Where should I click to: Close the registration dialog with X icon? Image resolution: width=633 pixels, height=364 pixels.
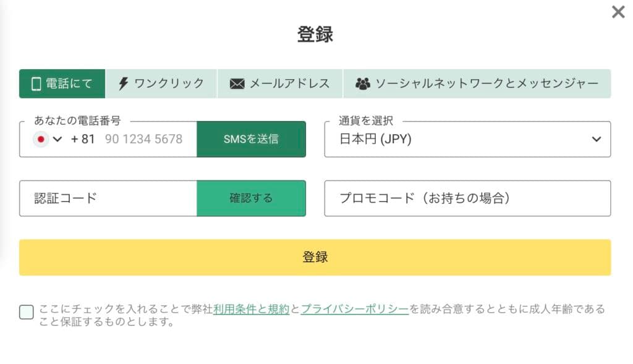tap(618, 12)
